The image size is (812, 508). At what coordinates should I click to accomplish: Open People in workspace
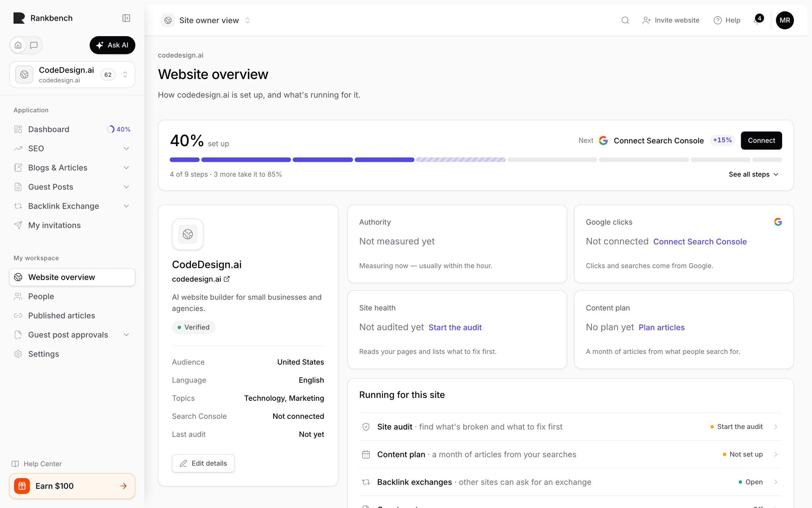(x=72, y=296)
